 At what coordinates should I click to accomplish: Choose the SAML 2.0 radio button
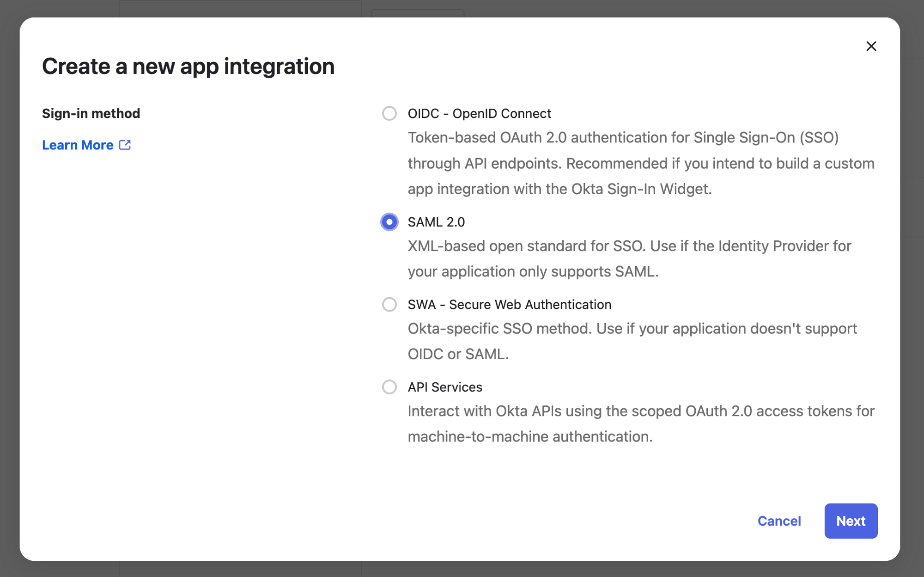389,222
